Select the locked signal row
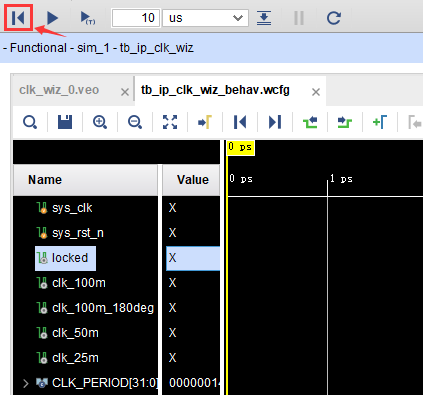This screenshot has width=423, height=395. point(66,258)
